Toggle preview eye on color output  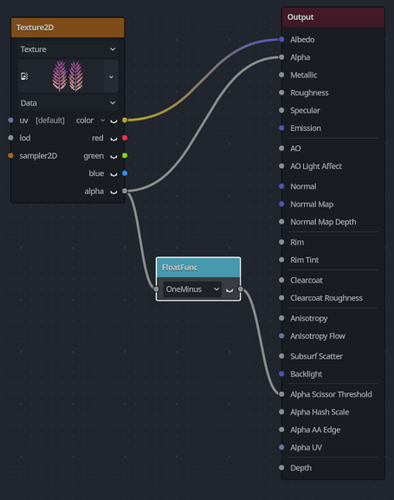pyautogui.click(x=114, y=121)
